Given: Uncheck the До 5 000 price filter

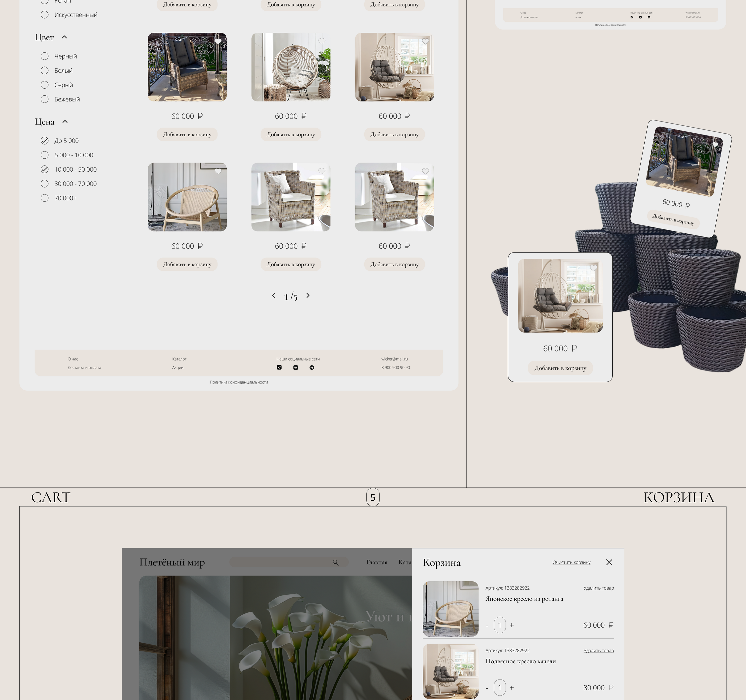Looking at the screenshot, I should point(45,141).
